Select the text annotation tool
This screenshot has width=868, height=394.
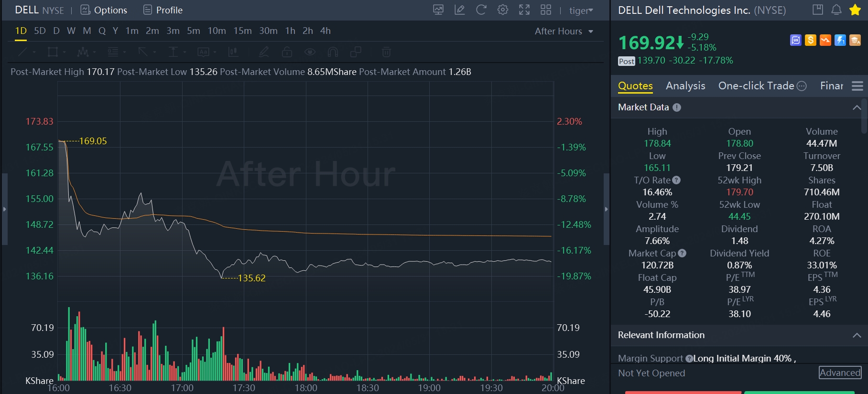204,52
